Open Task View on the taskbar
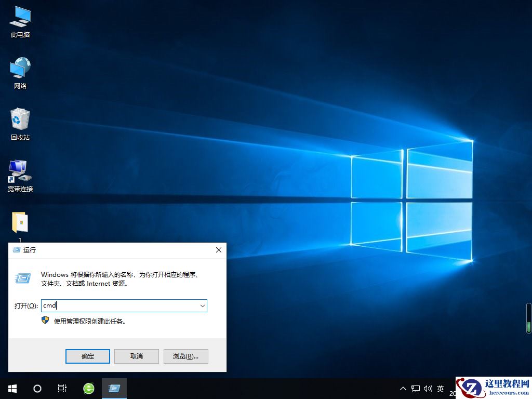 click(62, 388)
